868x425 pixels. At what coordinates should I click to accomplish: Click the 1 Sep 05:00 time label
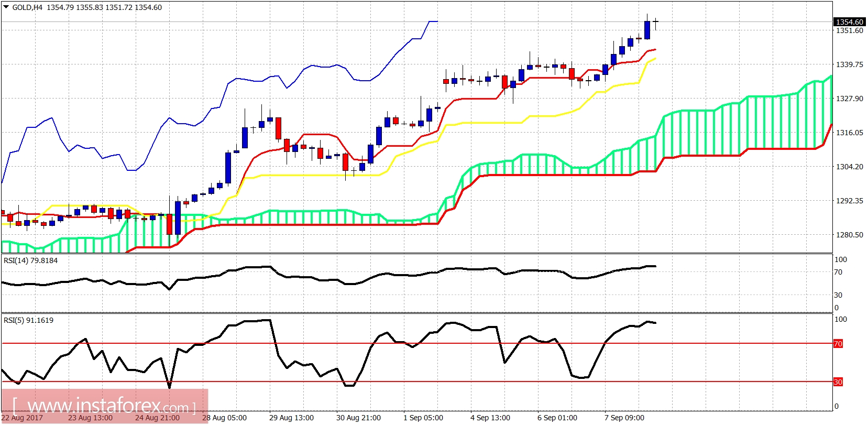pyautogui.click(x=423, y=418)
